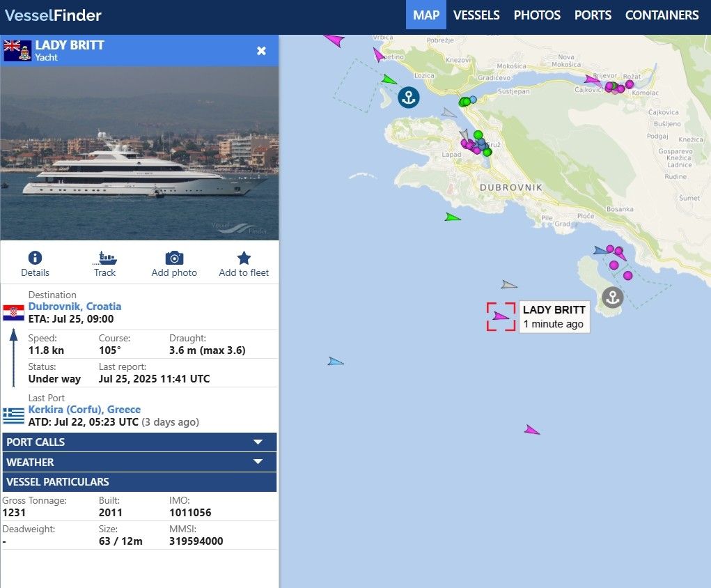Image resolution: width=711 pixels, height=588 pixels.
Task: Click the Add photo camera icon
Action: 174,258
